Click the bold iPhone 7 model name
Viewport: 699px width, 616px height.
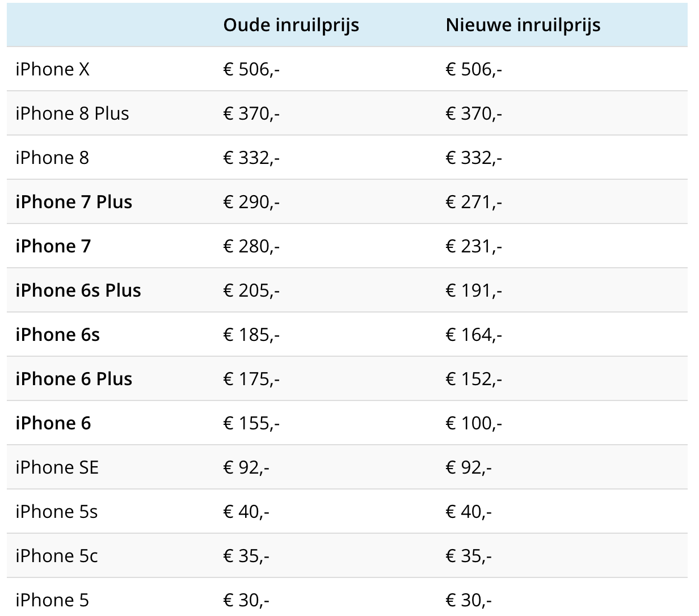(x=53, y=246)
